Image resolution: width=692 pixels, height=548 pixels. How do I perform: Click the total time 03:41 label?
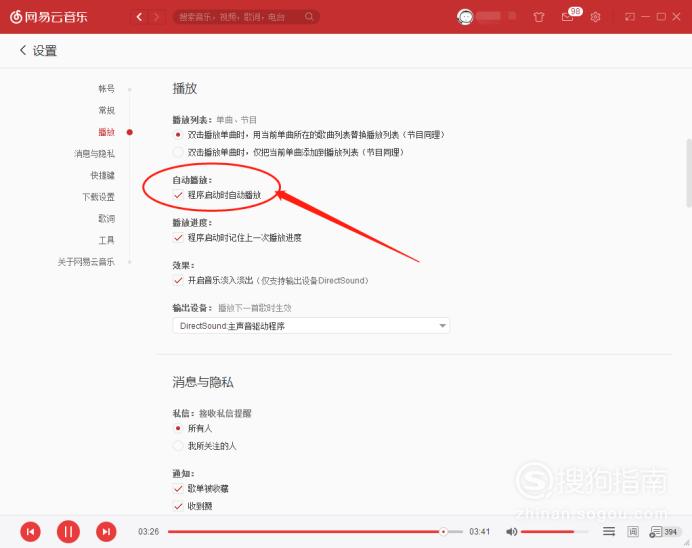pos(480,532)
